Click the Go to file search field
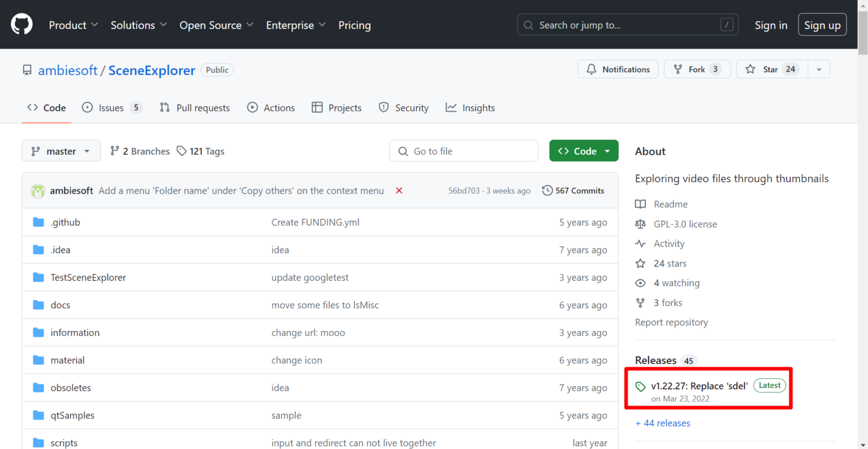 463,151
